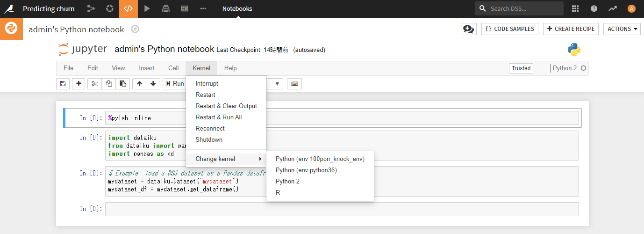Viewport: 644px width, 234px height.
Task: Open the Help menu
Action: pos(230,68)
